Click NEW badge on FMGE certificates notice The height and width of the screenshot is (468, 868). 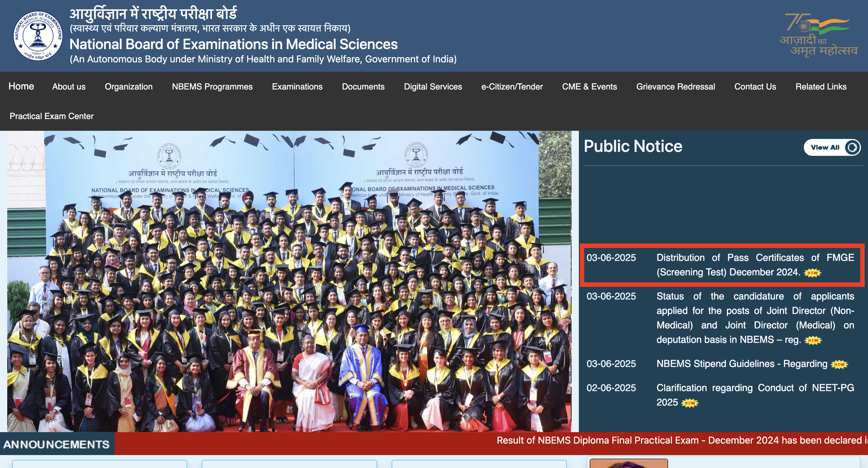pyautogui.click(x=813, y=273)
